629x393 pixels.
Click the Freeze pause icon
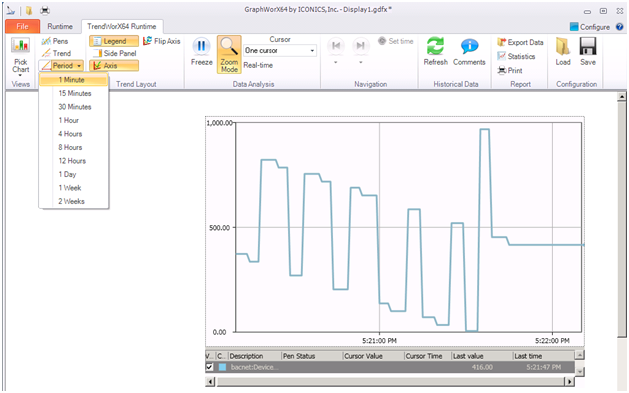pyautogui.click(x=201, y=47)
